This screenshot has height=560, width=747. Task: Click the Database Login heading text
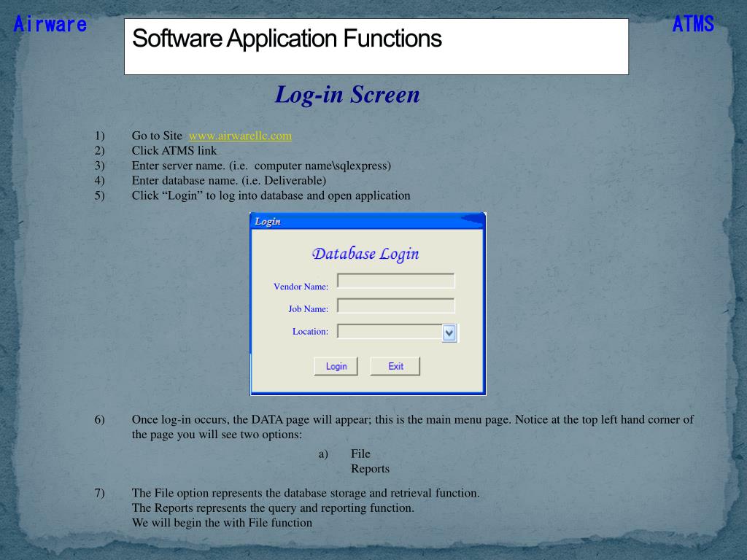click(x=365, y=254)
